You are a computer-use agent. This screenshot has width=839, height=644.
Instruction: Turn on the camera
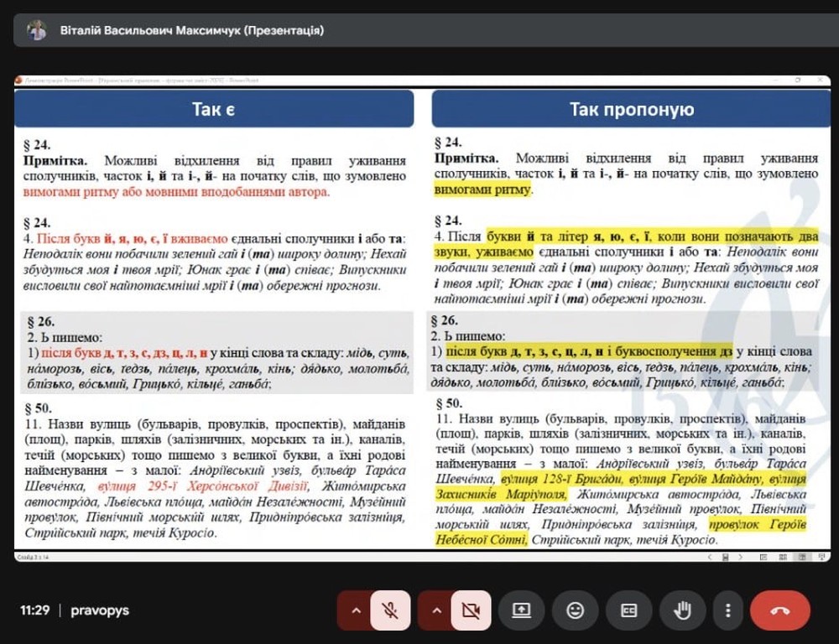[471, 610]
